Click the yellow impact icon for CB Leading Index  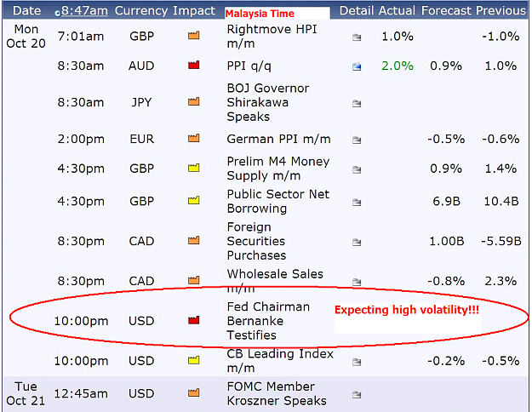coord(194,360)
